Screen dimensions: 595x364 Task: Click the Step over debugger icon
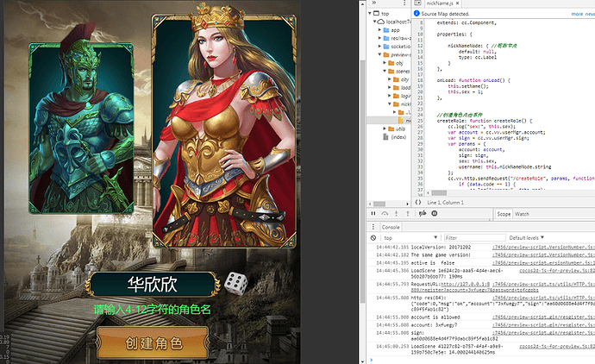385,214
